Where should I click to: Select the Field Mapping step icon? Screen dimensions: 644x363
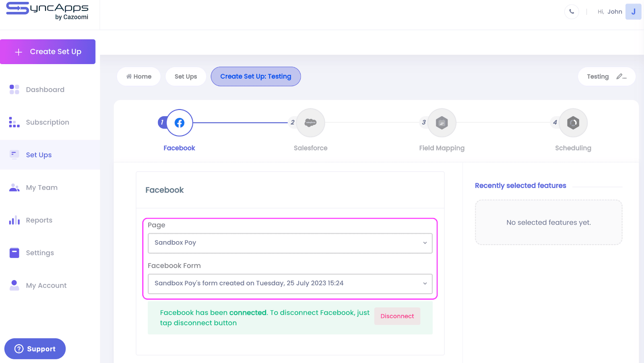point(442,123)
